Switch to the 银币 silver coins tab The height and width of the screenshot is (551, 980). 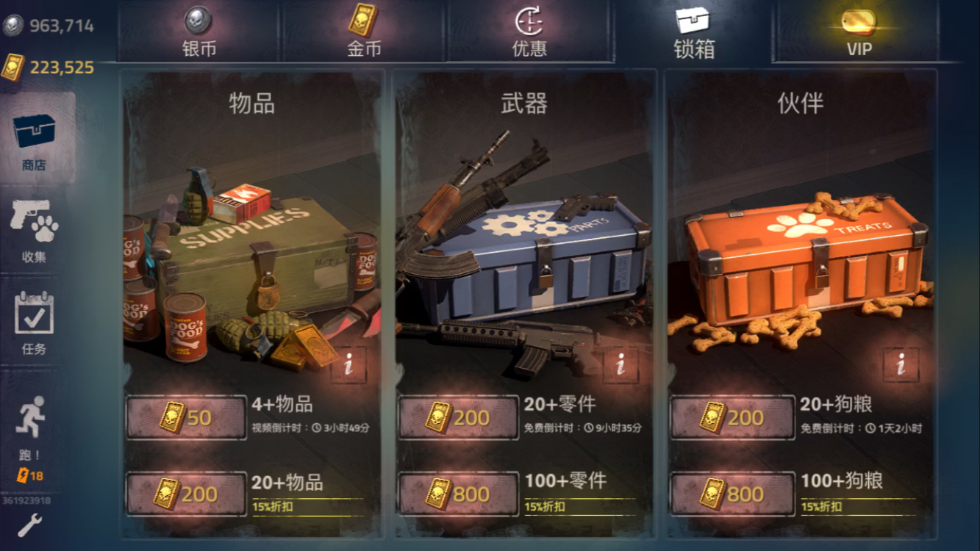[198, 31]
